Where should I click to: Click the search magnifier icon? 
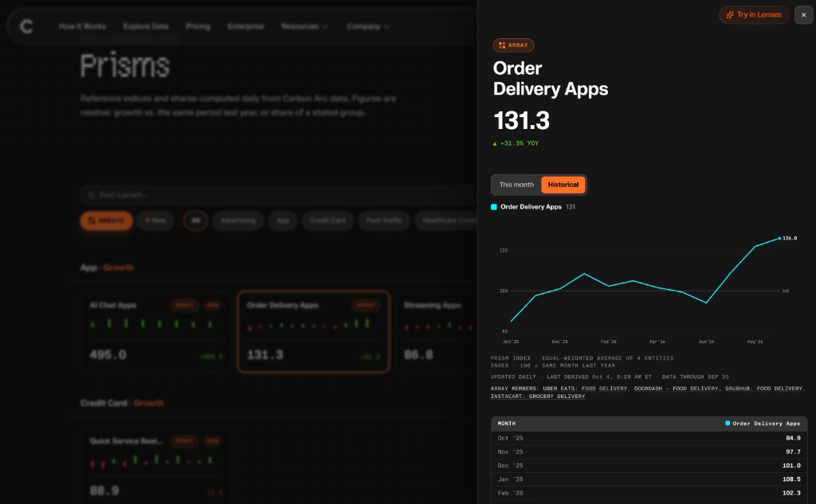point(91,195)
